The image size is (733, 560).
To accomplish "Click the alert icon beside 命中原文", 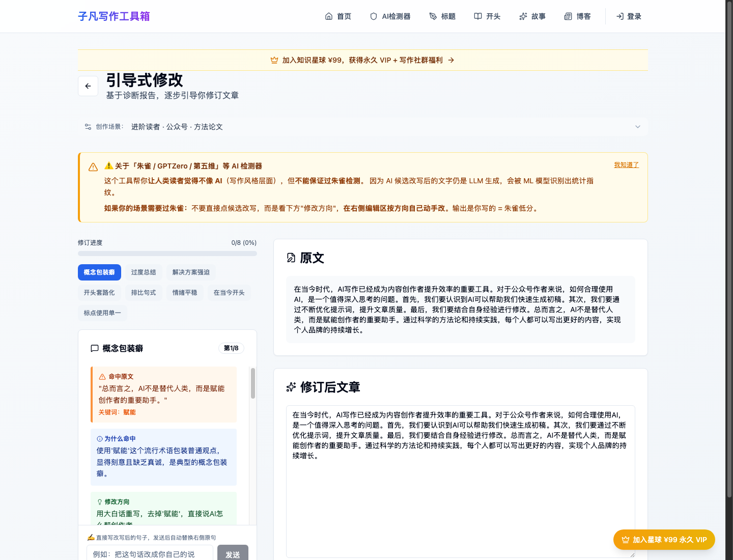I will 102,377.
